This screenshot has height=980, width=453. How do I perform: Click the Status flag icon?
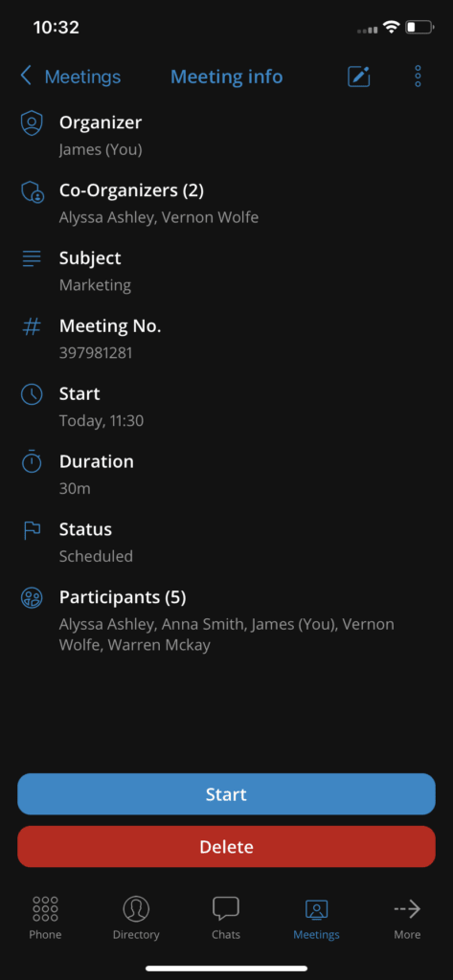32,529
